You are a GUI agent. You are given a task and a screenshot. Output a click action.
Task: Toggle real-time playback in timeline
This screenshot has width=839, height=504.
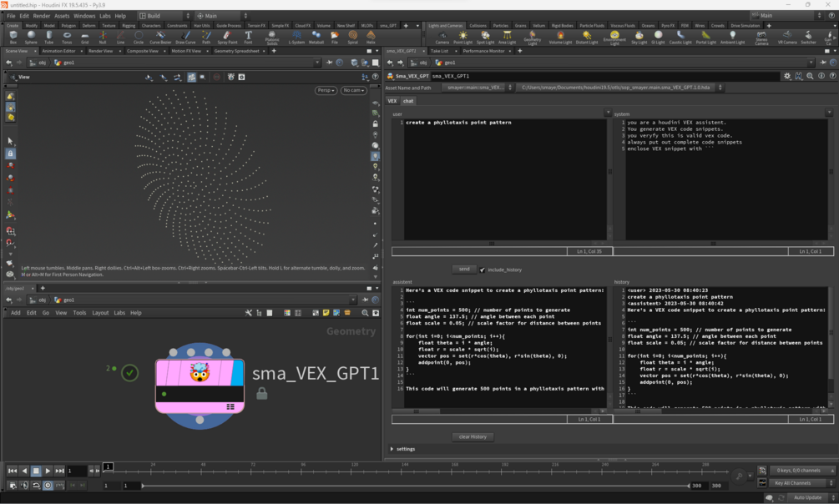pyautogui.click(x=48, y=486)
